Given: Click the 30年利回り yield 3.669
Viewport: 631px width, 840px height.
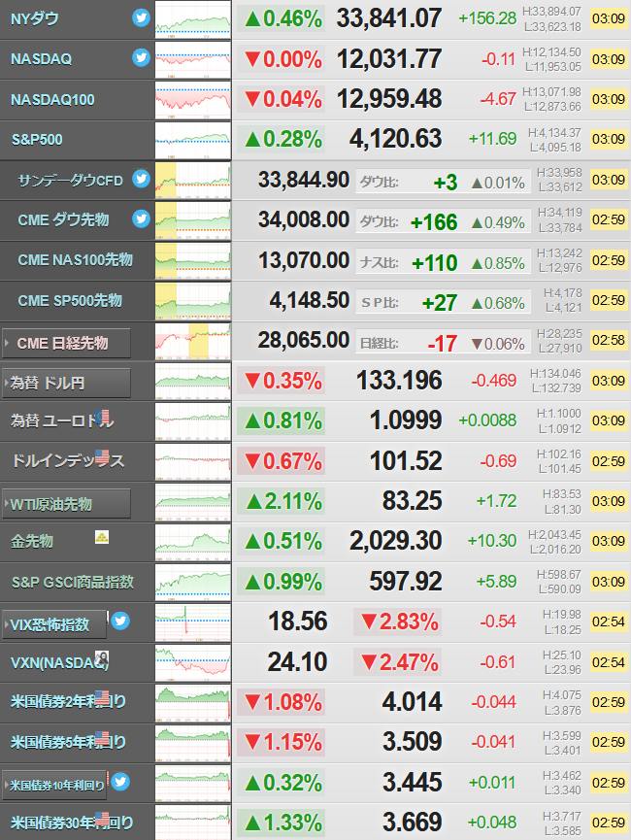Looking at the screenshot, I should pyautogui.click(x=412, y=823).
